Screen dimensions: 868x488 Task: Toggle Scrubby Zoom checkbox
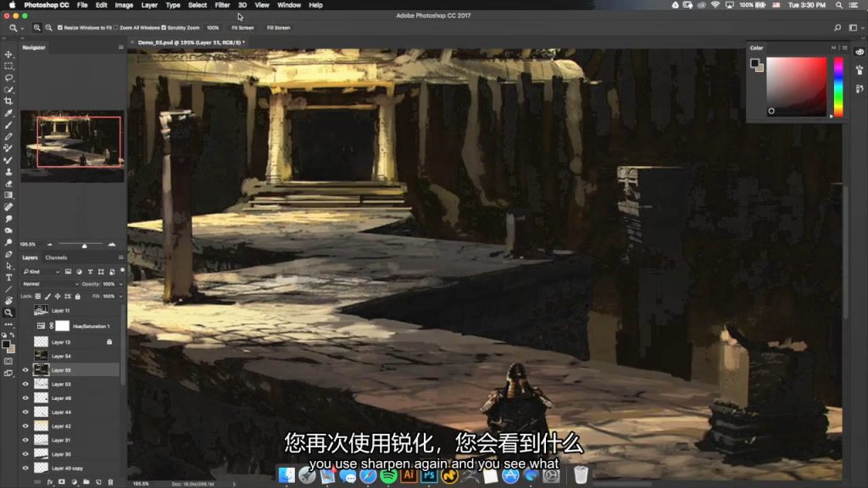coord(164,28)
